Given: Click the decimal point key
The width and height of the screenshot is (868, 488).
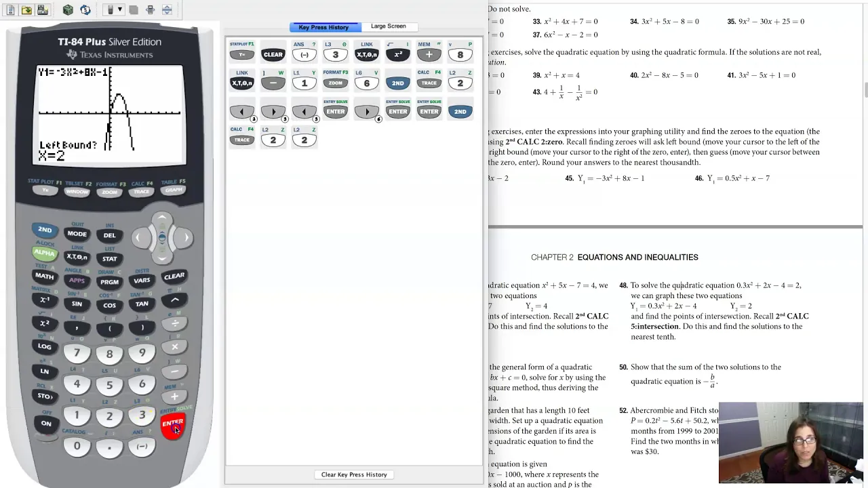Looking at the screenshot, I should pyautogui.click(x=109, y=447).
